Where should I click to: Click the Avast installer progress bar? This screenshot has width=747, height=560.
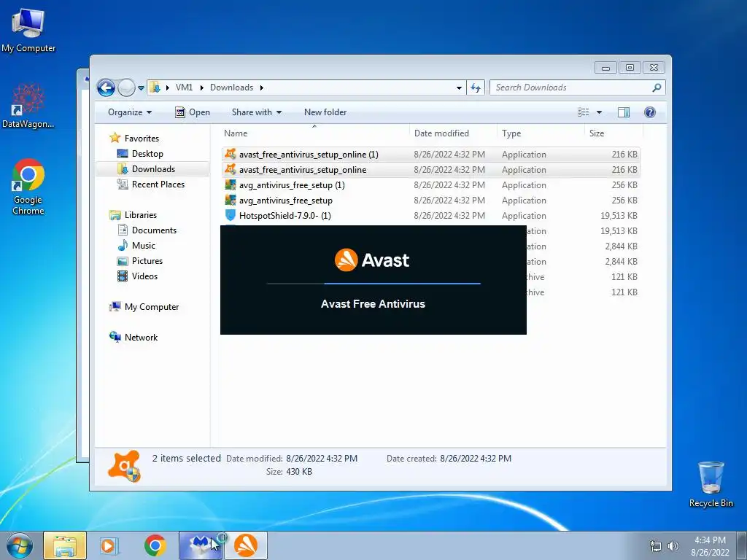click(373, 284)
